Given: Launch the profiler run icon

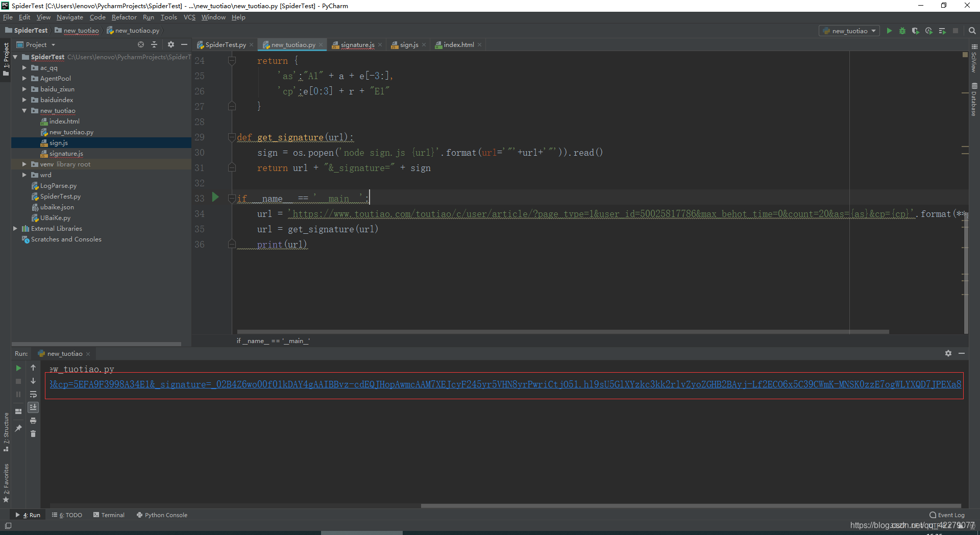Looking at the screenshot, I should click(929, 31).
